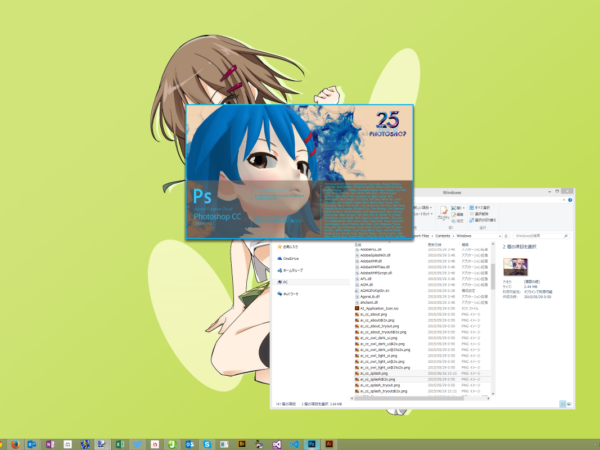Select file AGMGPUOptIn.ini

(374, 291)
